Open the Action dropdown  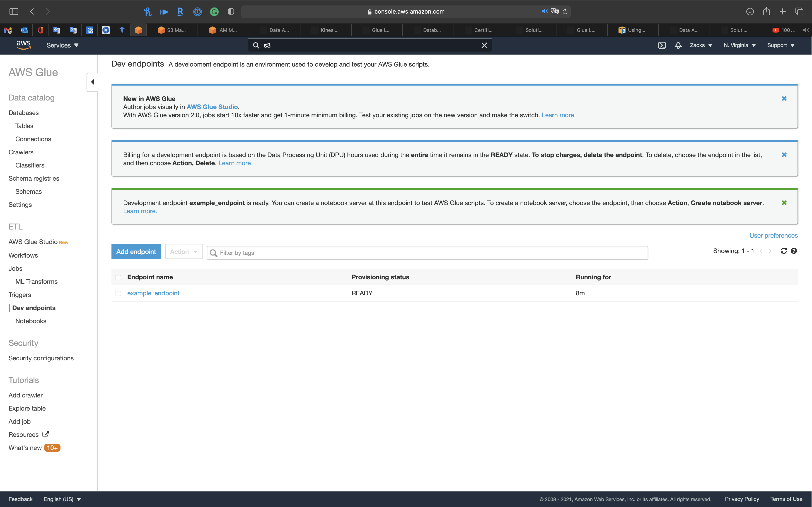click(184, 251)
